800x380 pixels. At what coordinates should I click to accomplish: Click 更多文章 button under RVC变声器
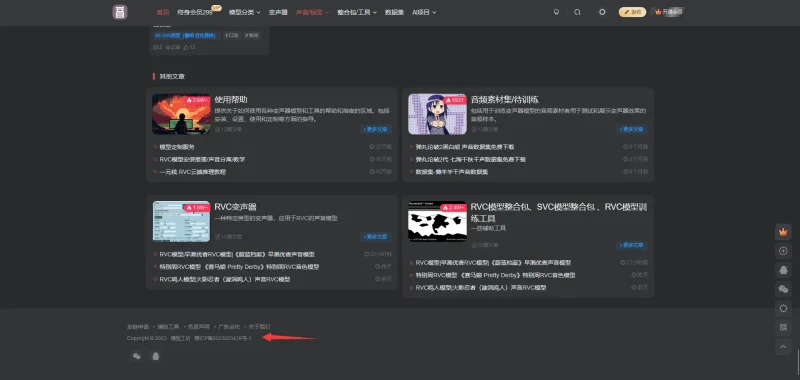click(377, 237)
